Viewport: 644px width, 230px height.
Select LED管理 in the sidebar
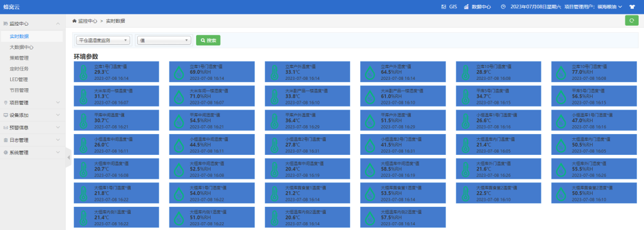19,79
